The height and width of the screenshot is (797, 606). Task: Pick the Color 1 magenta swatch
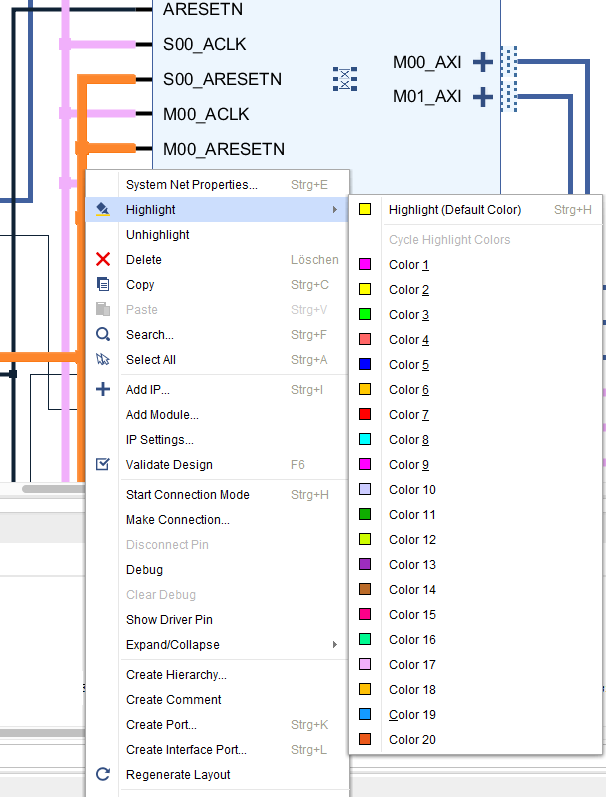[365, 264]
